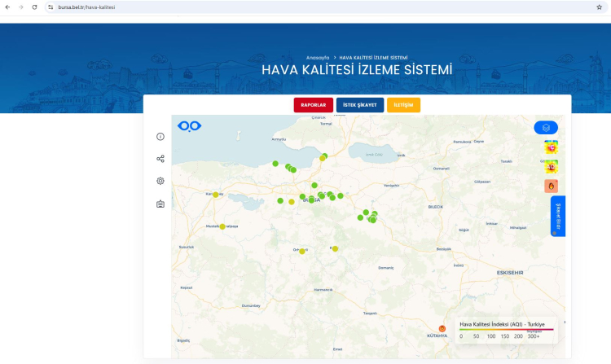Image resolution: width=611 pixels, height=364 pixels.
Task: Click the station device icon in sidebar
Action: [160, 204]
